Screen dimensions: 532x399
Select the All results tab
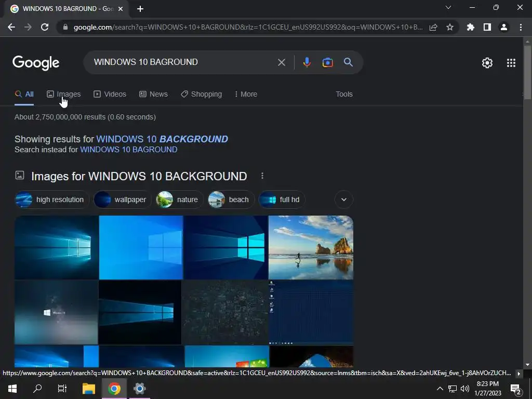(x=24, y=95)
